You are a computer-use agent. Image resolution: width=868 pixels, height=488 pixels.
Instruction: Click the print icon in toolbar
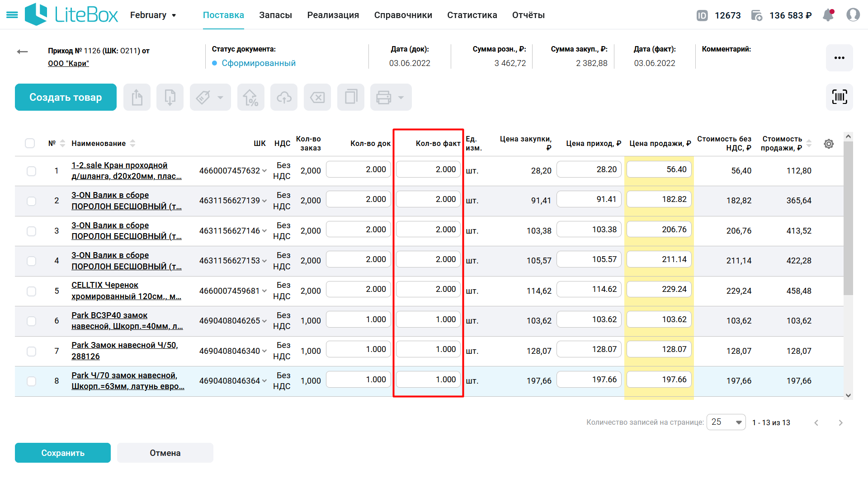pyautogui.click(x=384, y=97)
